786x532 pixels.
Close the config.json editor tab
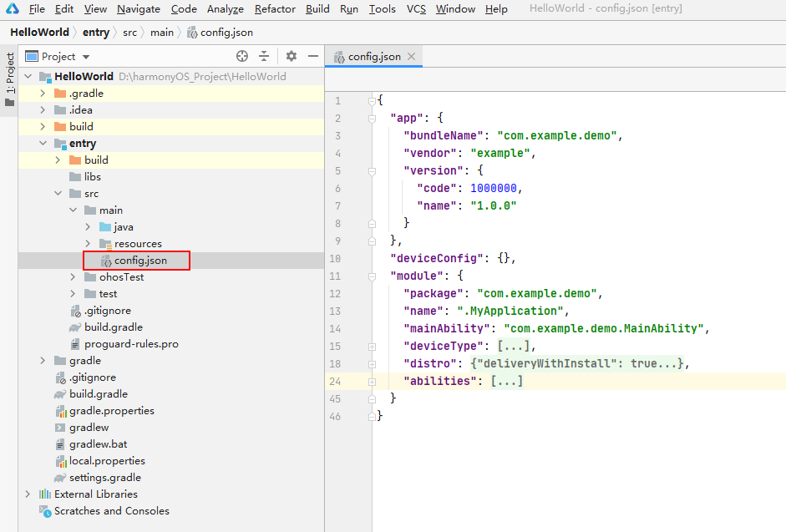point(412,57)
